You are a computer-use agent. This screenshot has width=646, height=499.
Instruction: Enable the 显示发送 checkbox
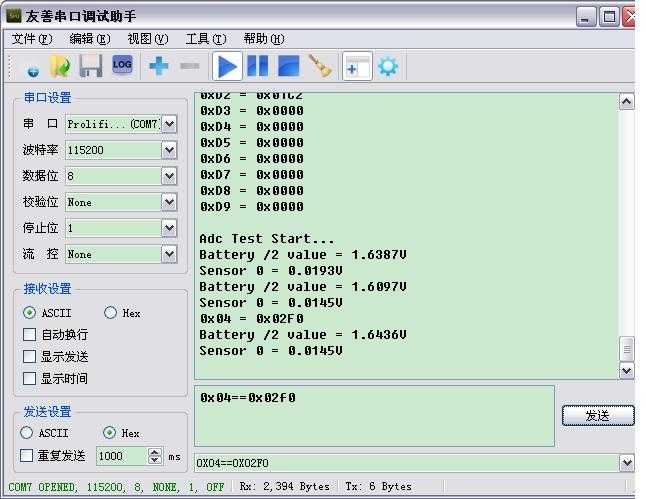pos(29,356)
